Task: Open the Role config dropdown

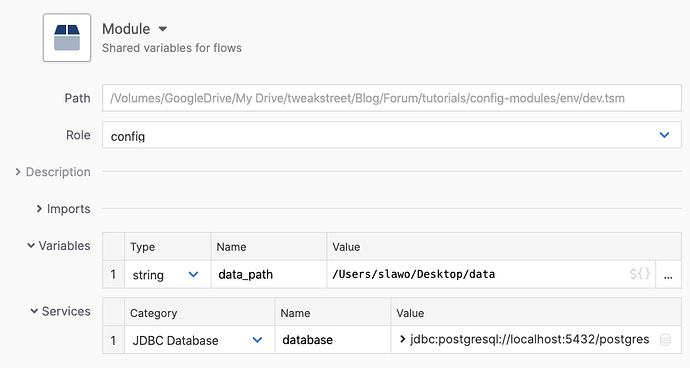Action: coord(392,135)
